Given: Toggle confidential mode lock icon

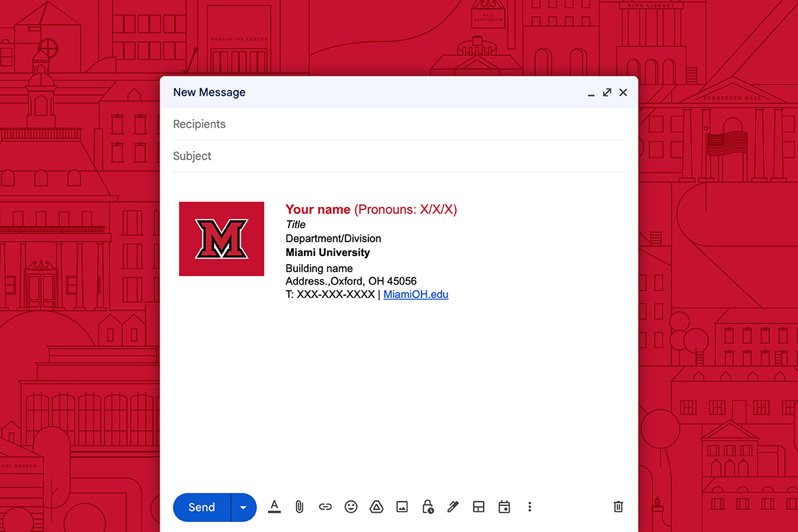Looking at the screenshot, I should point(428,507).
